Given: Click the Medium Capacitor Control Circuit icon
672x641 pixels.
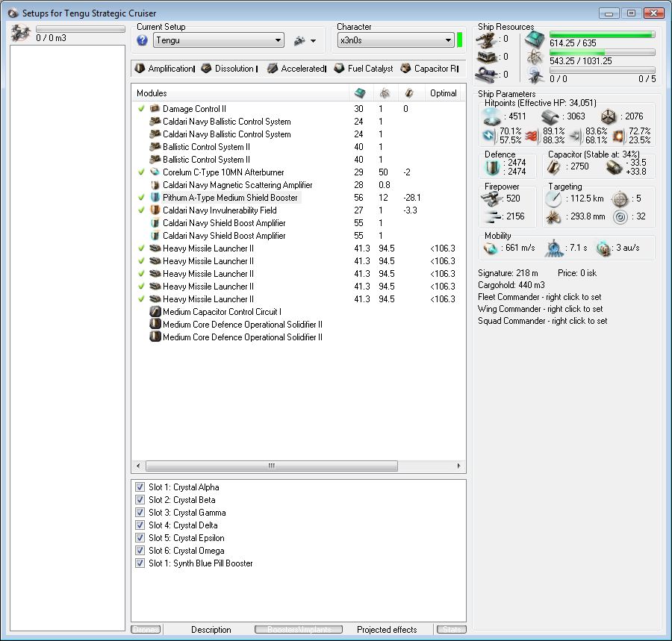Looking at the screenshot, I should coord(155,311).
